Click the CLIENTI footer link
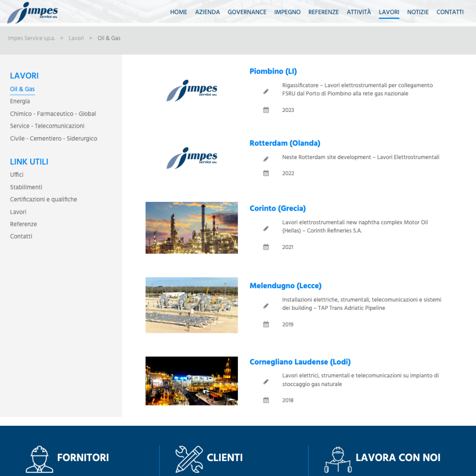 (x=225, y=457)
